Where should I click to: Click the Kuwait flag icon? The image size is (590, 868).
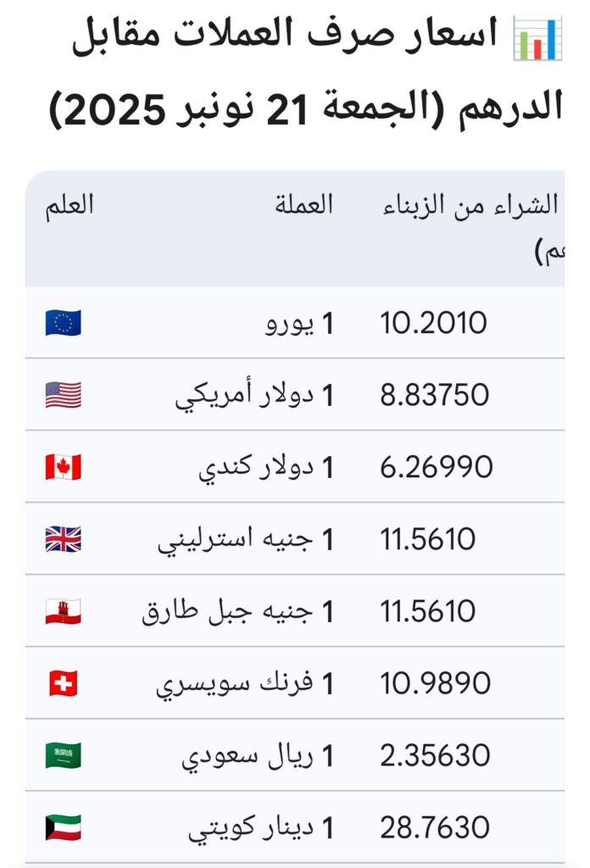coord(64,827)
